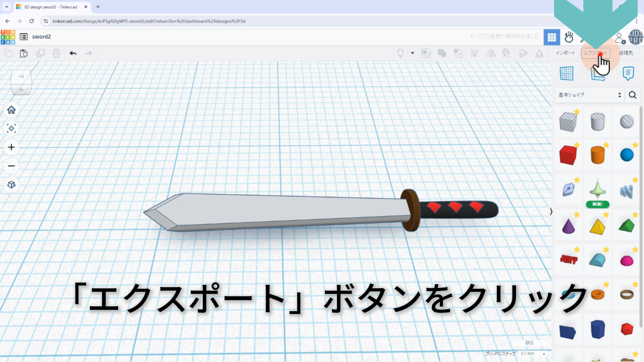Click the Fit all in view icon
Image resolution: width=644 pixels, height=362 pixels.
click(x=11, y=128)
